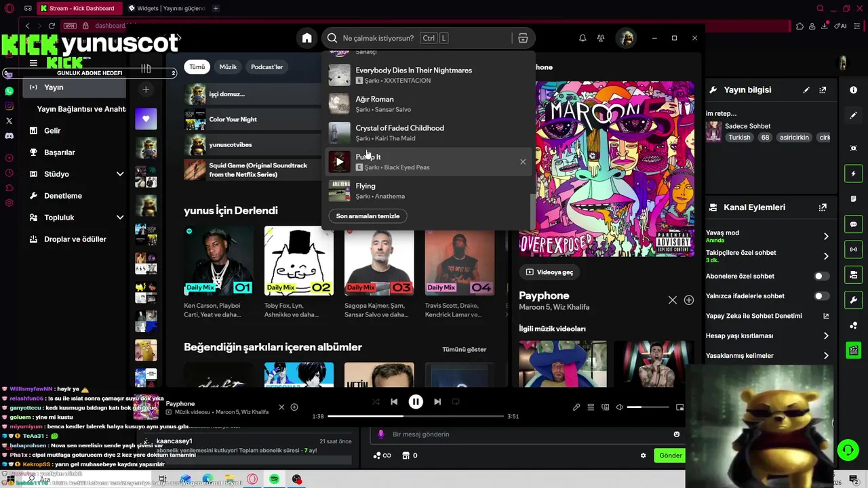Open chat settings gear icon
This screenshot has height=488, width=868.
click(643, 455)
